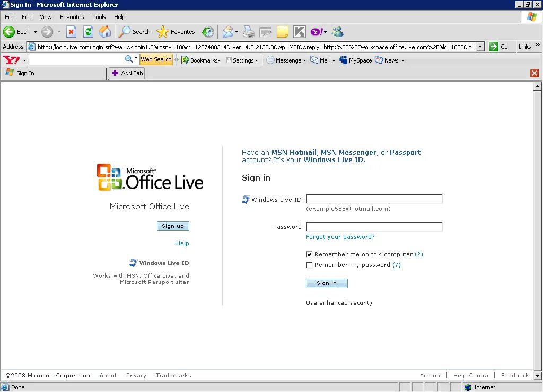Click the Password input field
The height and width of the screenshot is (392, 543).
(x=374, y=227)
